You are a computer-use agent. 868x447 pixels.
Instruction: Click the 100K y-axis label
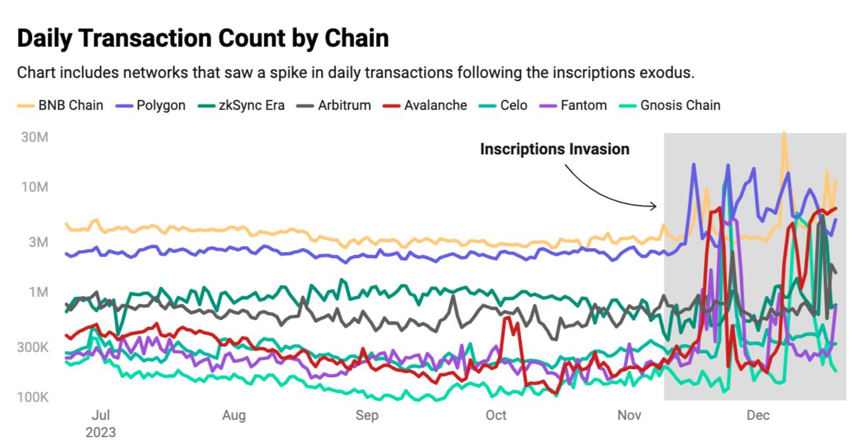33,398
